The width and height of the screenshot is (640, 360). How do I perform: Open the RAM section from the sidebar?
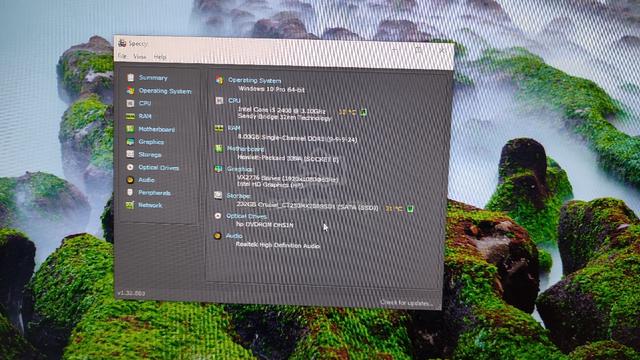[x=145, y=116]
